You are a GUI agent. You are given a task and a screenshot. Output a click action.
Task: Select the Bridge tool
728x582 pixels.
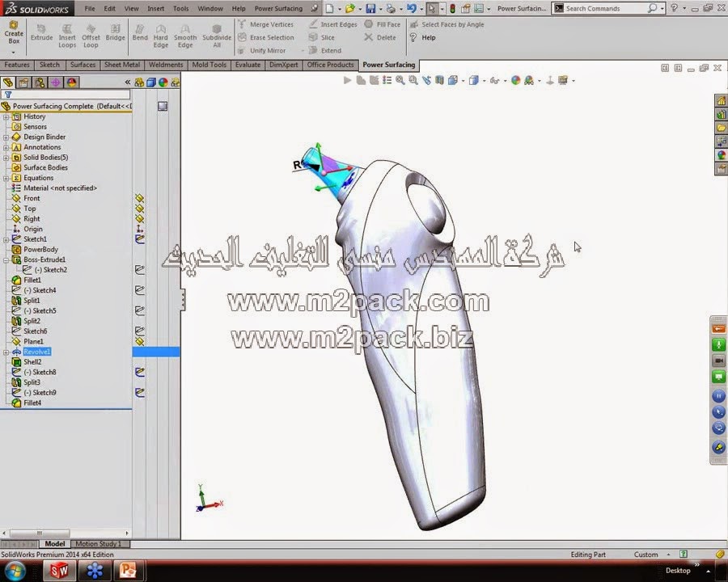click(x=115, y=33)
